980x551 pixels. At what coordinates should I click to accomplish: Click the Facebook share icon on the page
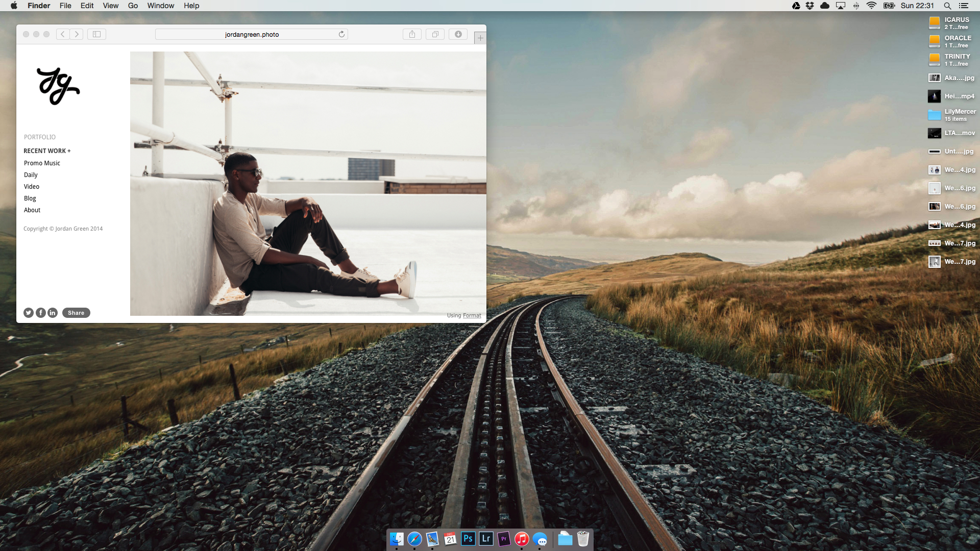click(40, 313)
